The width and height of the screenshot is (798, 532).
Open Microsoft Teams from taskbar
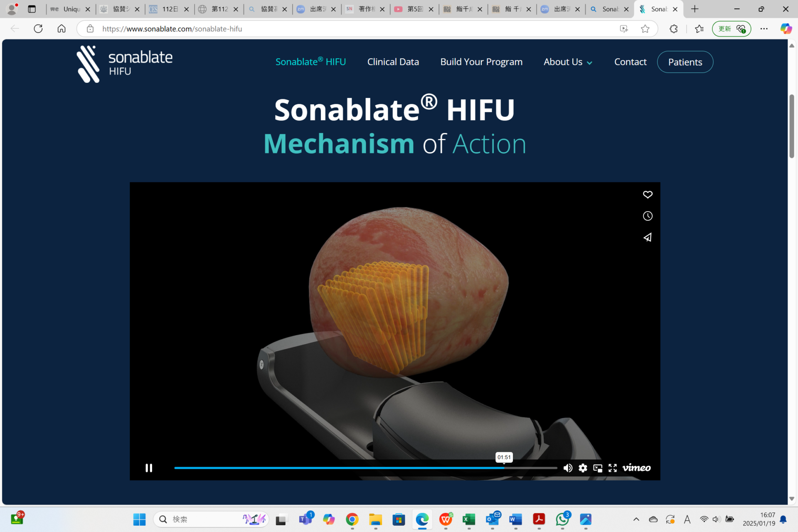tap(305, 519)
